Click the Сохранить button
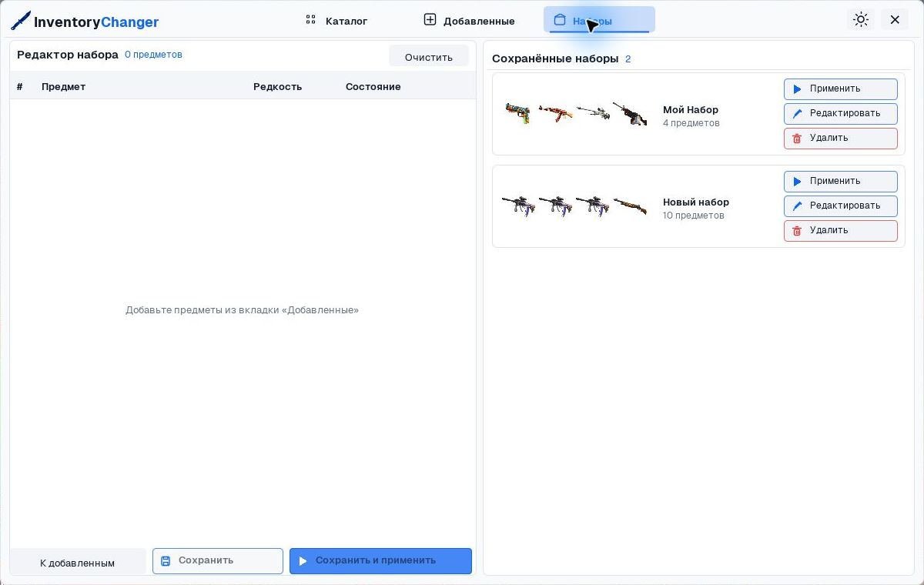 218,560
